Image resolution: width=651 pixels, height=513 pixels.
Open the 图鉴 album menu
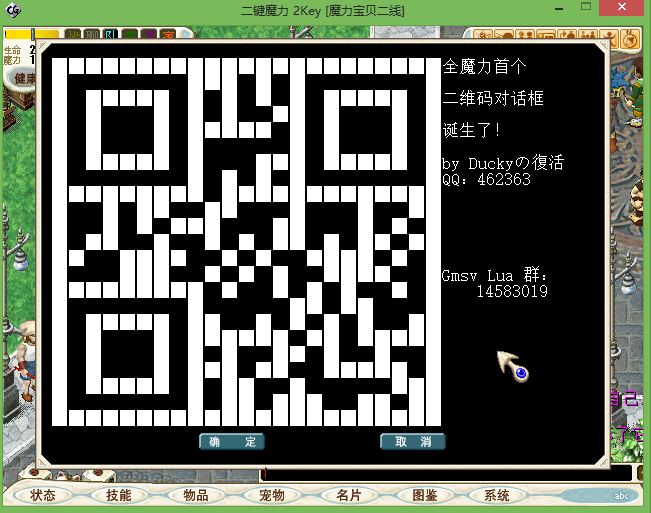coord(425,495)
